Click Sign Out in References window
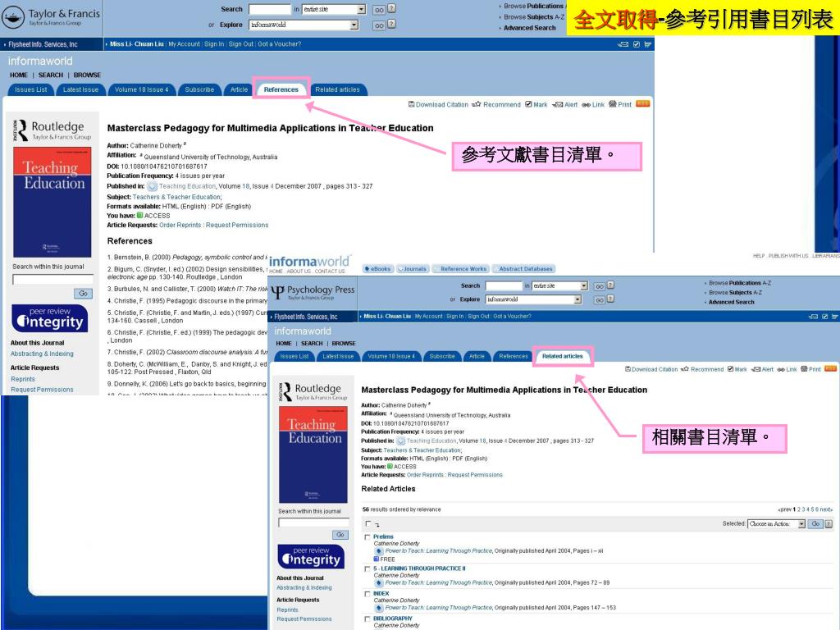Image resolution: width=840 pixels, height=630 pixels. point(241,44)
